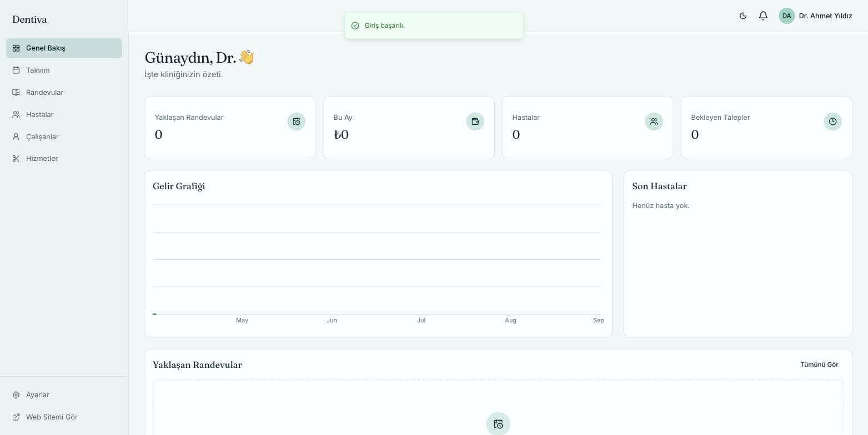
Task: Click the Bu Ay wallet icon
Action: (475, 122)
